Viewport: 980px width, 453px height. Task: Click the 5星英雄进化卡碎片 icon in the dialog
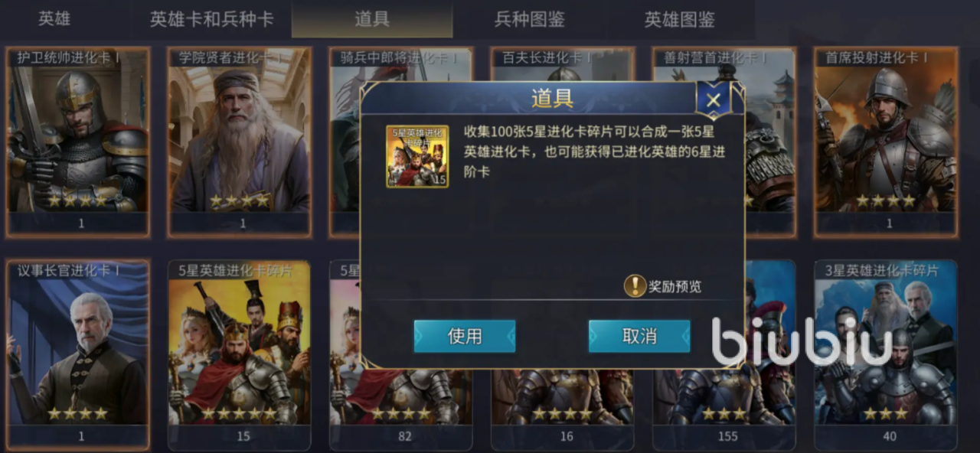pyautogui.click(x=417, y=156)
